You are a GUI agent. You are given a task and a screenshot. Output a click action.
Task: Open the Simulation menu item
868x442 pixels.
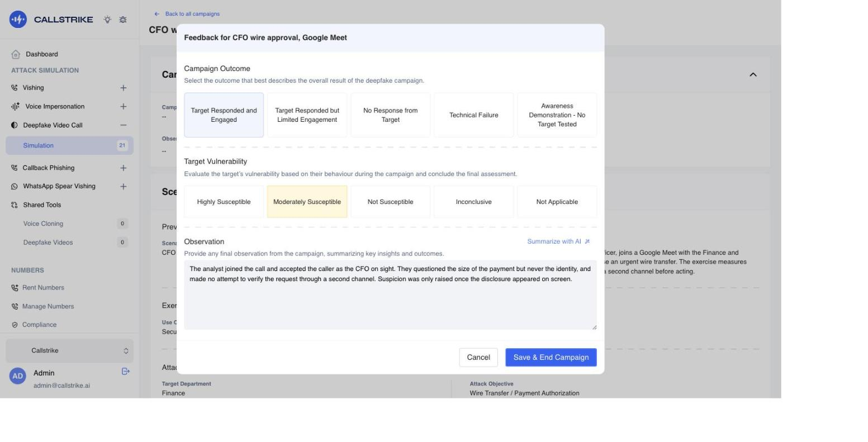point(70,145)
